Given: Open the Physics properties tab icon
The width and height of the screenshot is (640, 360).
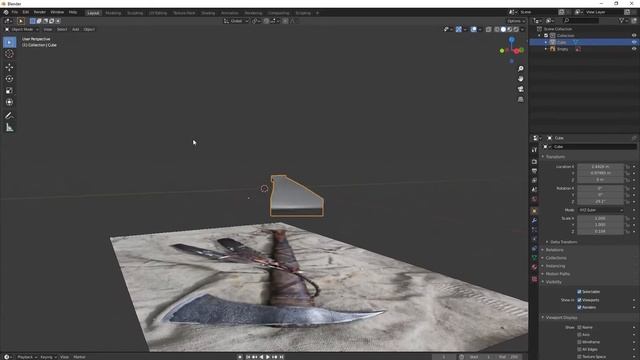Looking at the screenshot, I should (534, 239).
